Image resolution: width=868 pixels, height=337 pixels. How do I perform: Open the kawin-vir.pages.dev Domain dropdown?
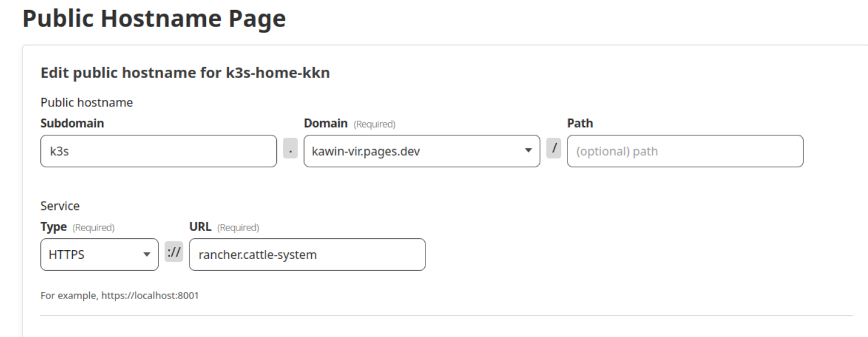421,151
